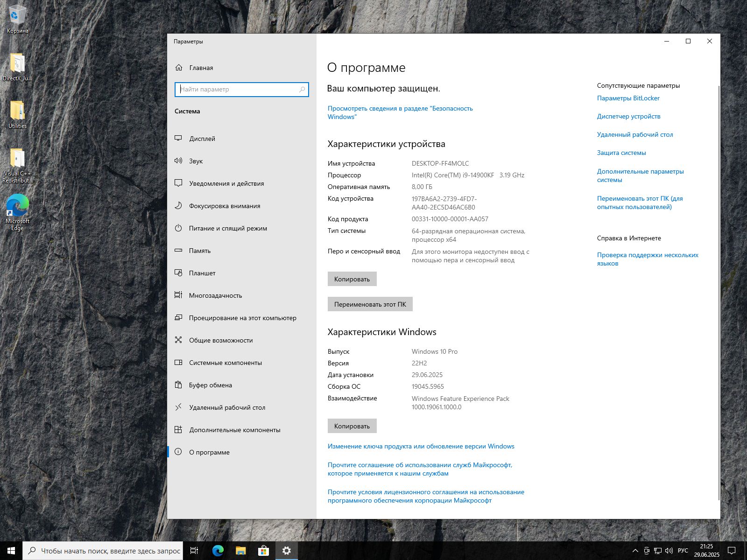Click the Storage (Память) drive icon
This screenshot has width=747, height=560.
(178, 251)
